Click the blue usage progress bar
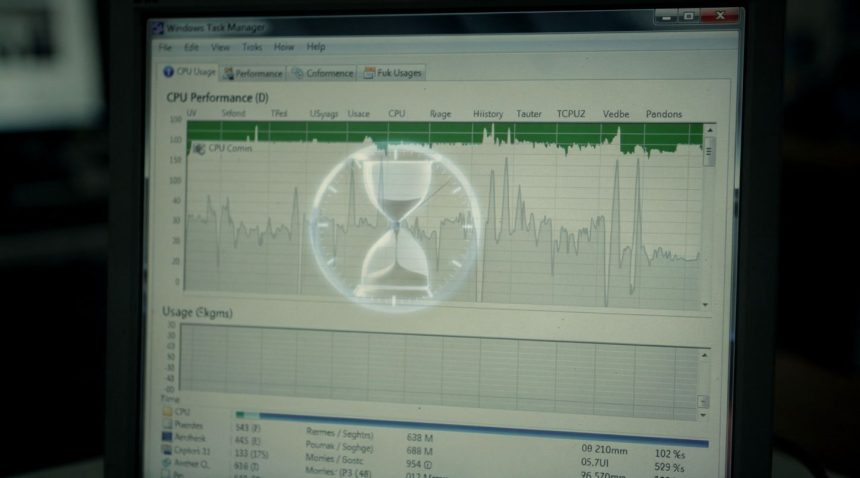The height and width of the screenshot is (478, 860). (470, 415)
